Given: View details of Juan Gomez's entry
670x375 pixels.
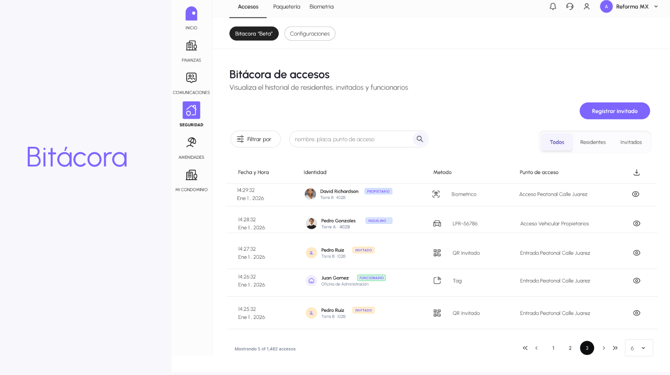Looking at the screenshot, I should pos(636,281).
